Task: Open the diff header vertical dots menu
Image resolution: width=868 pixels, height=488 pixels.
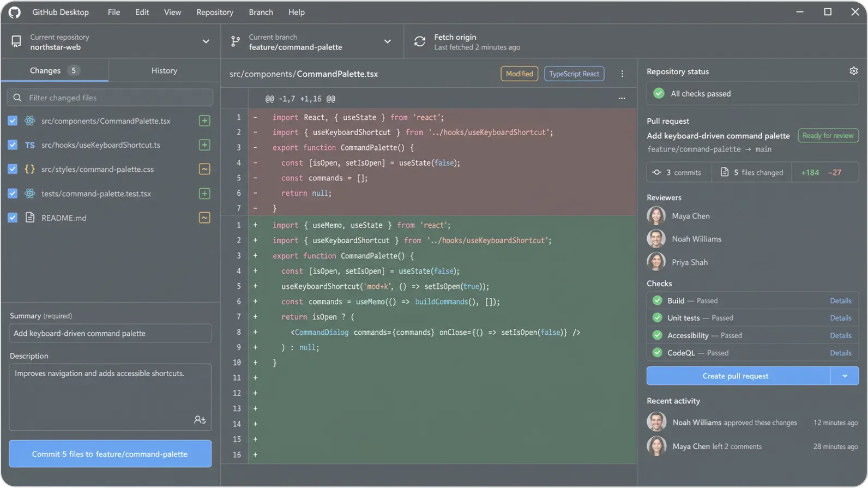Action: point(622,74)
